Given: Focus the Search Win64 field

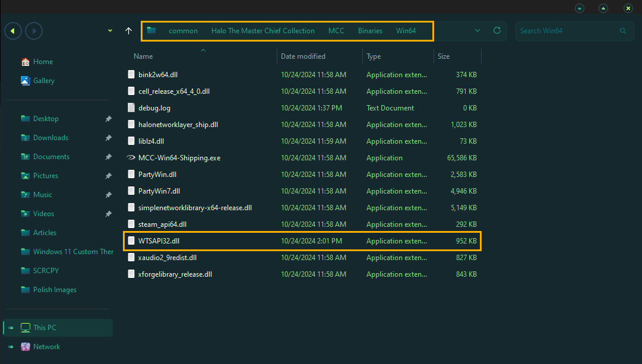Looking at the screenshot, I should tap(574, 31).
